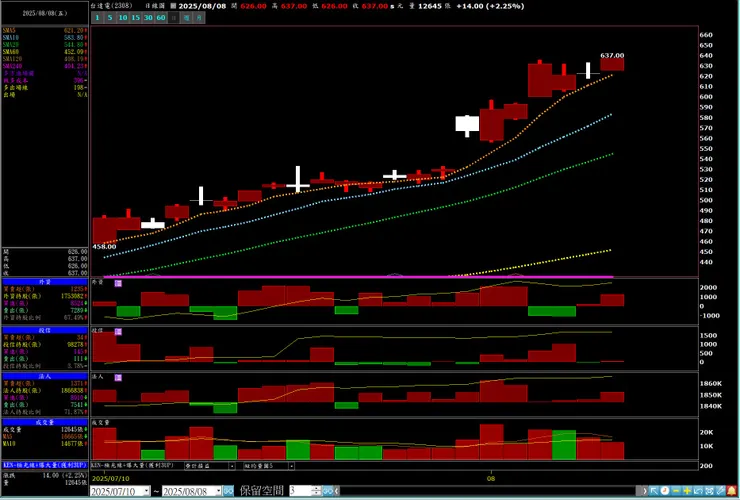Click the chart layout icon beside the pencil
The image size is (740, 500).
pos(709,491)
